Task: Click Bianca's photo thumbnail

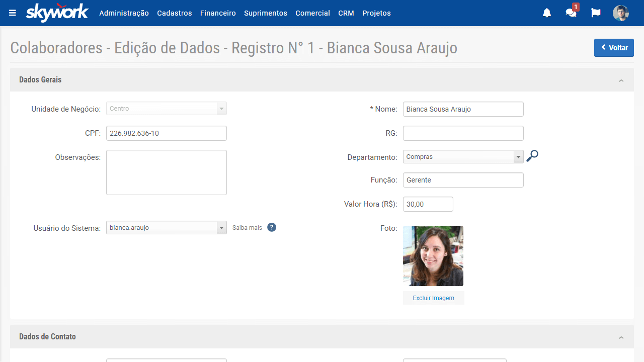Action: click(433, 256)
